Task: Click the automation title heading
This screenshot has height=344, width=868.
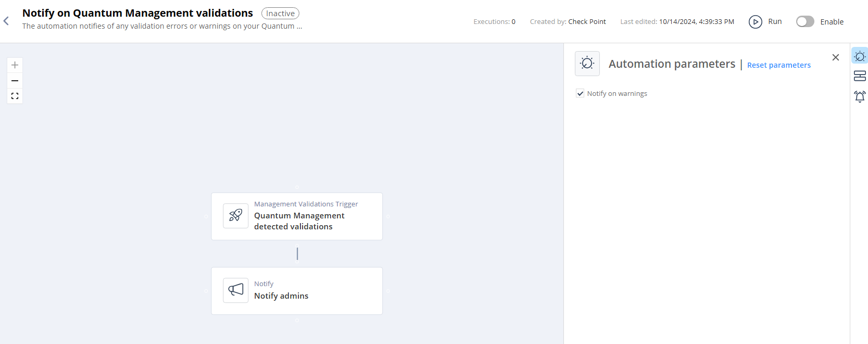Action: click(137, 13)
